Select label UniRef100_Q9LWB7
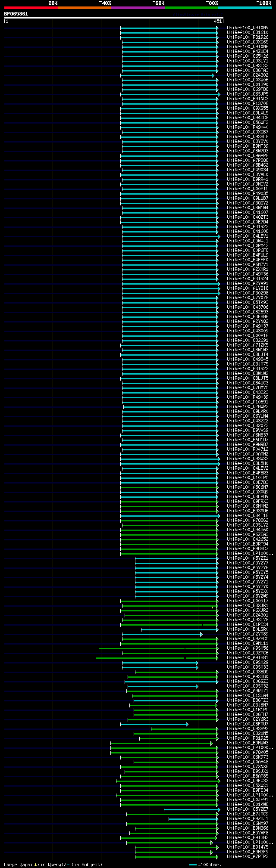 click(248, 198)
